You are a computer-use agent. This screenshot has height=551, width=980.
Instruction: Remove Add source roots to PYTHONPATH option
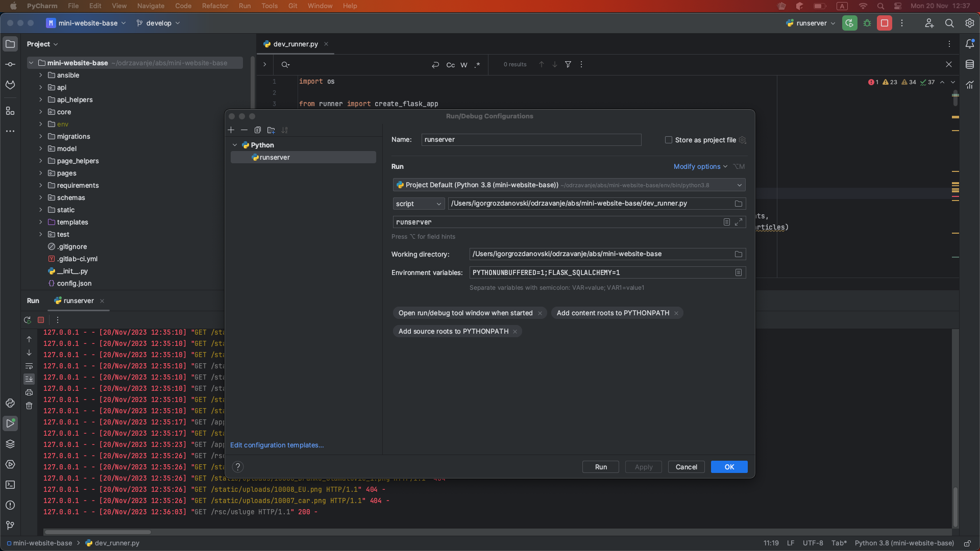[515, 332]
